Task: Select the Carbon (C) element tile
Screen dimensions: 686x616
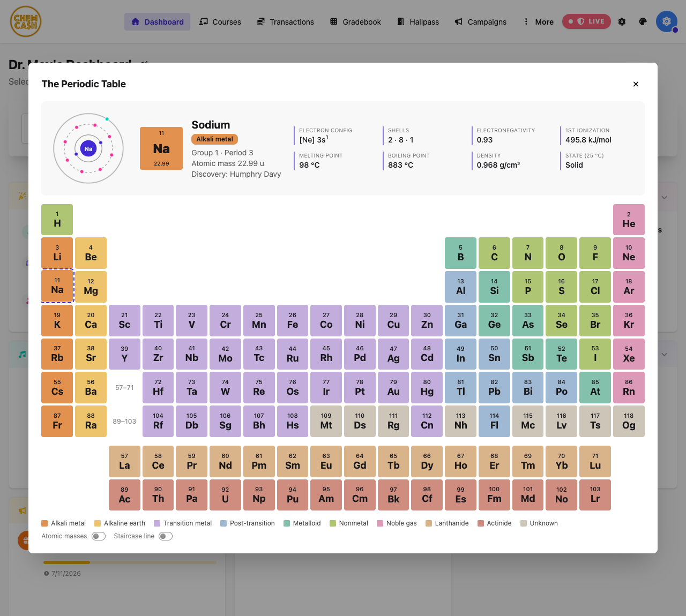Action: (x=494, y=253)
